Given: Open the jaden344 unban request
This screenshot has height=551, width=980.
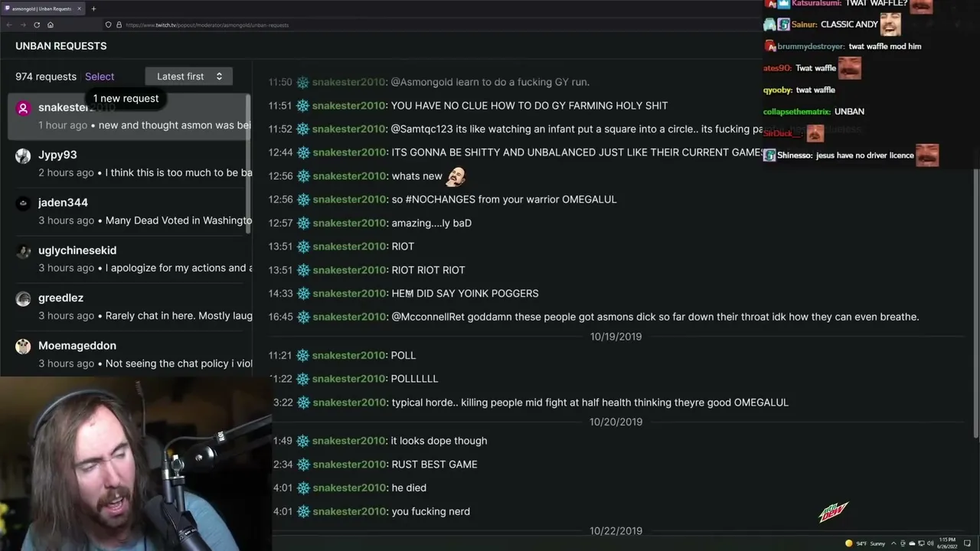Looking at the screenshot, I should [x=129, y=211].
